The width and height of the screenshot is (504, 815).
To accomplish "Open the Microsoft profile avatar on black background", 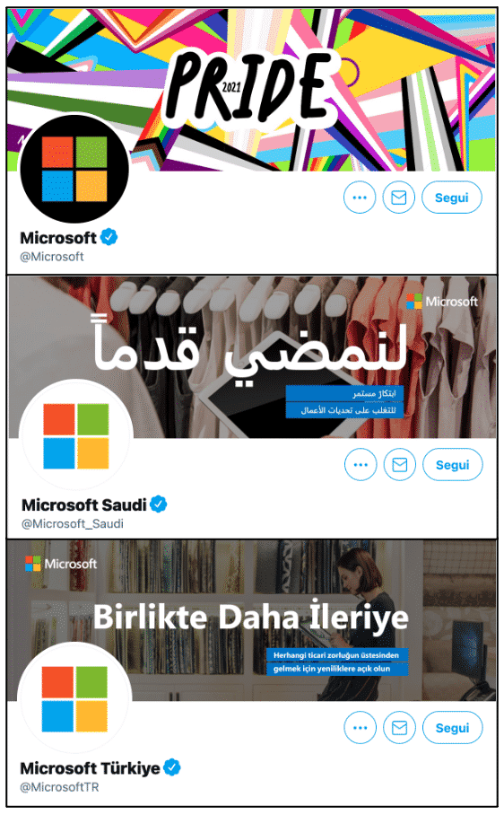I will pyautogui.click(x=74, y=169).
